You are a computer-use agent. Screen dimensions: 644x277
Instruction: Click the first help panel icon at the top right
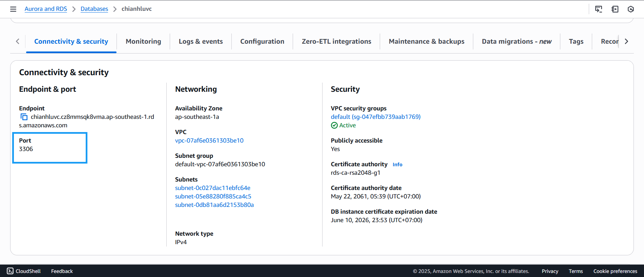(599, 9)
